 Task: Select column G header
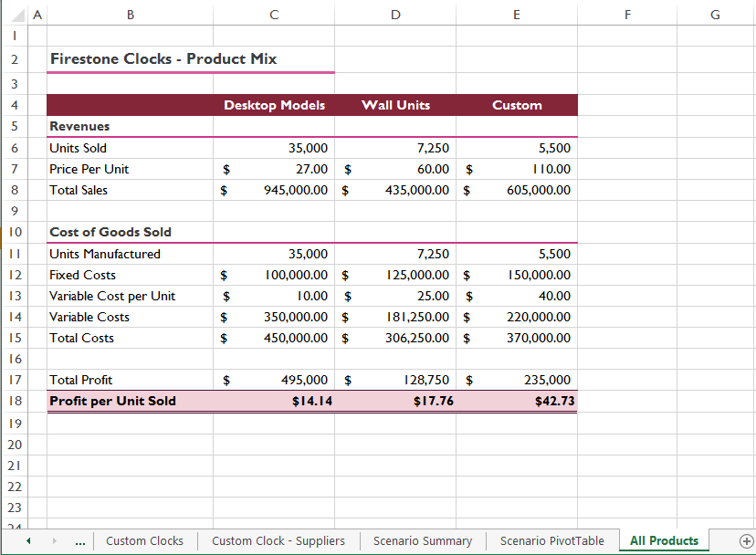[x=716, y=15]
